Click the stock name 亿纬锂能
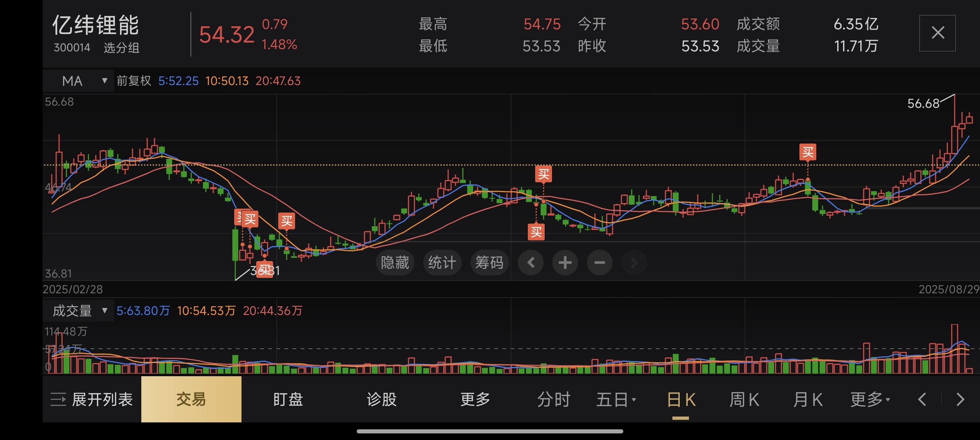Viewport: 980px width, 440px height. [95, 25]
